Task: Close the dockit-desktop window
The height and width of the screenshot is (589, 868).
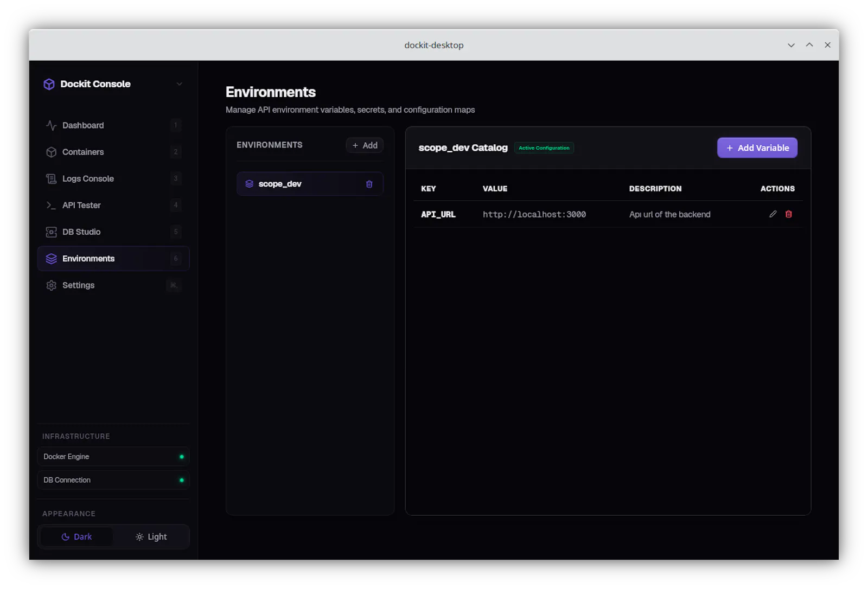Action: click(x=827, y=45)
